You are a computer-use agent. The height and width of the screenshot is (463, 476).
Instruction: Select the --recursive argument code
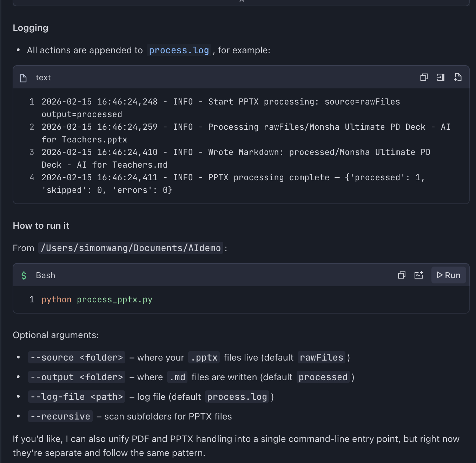click(60, 417)
